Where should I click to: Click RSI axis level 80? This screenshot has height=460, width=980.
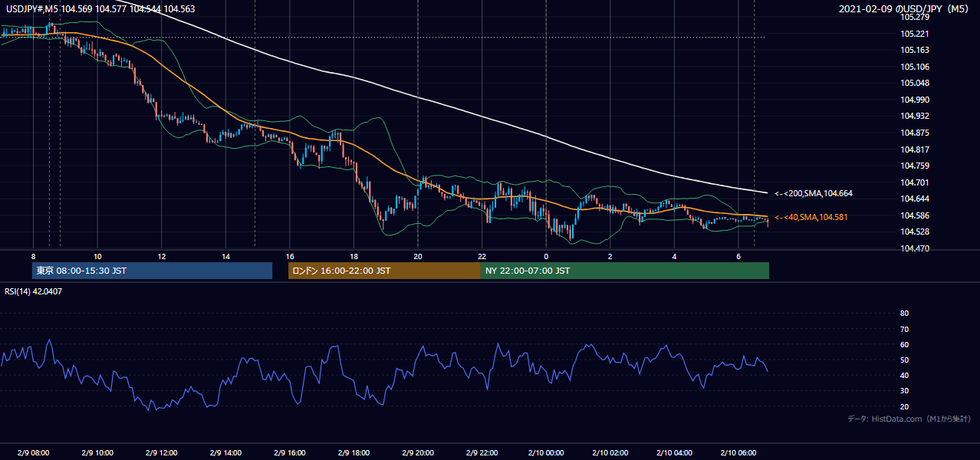pos(904,314)
